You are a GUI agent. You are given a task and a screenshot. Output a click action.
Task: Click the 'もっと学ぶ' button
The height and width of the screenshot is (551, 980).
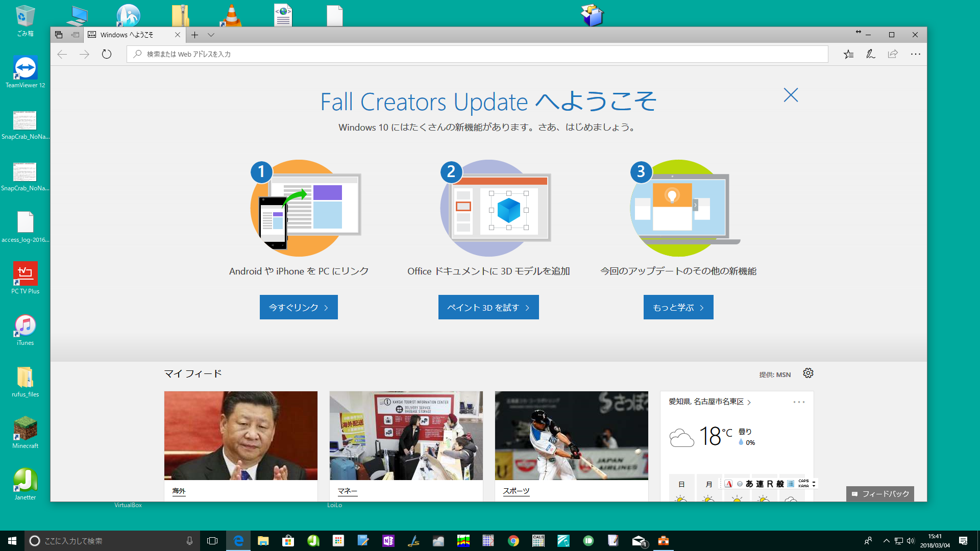pyautogui.click(x=678, y=307)
